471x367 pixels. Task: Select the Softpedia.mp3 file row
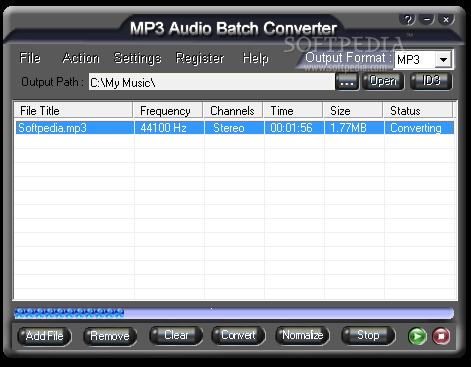tap(235, 128)
